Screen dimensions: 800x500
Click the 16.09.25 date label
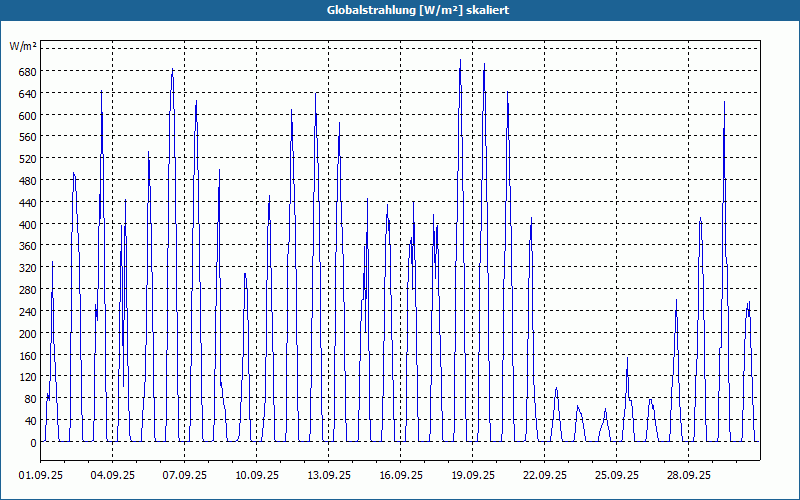[401, 476]
